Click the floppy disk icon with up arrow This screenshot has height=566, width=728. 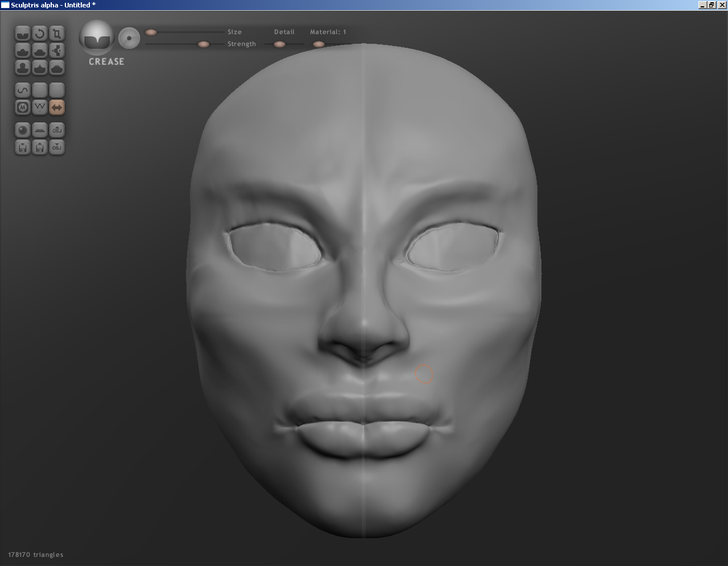click(39, 147)
